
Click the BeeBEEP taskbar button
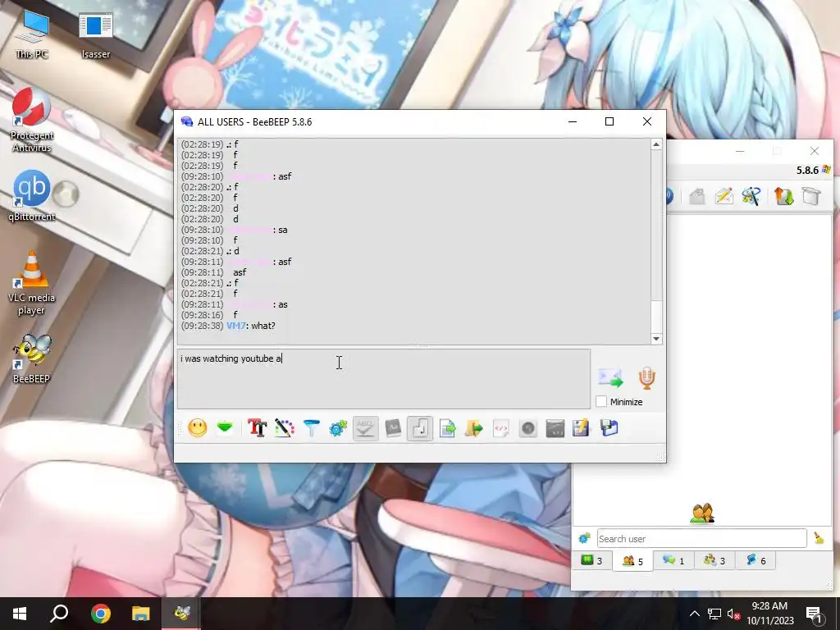[x=181, y=614]
